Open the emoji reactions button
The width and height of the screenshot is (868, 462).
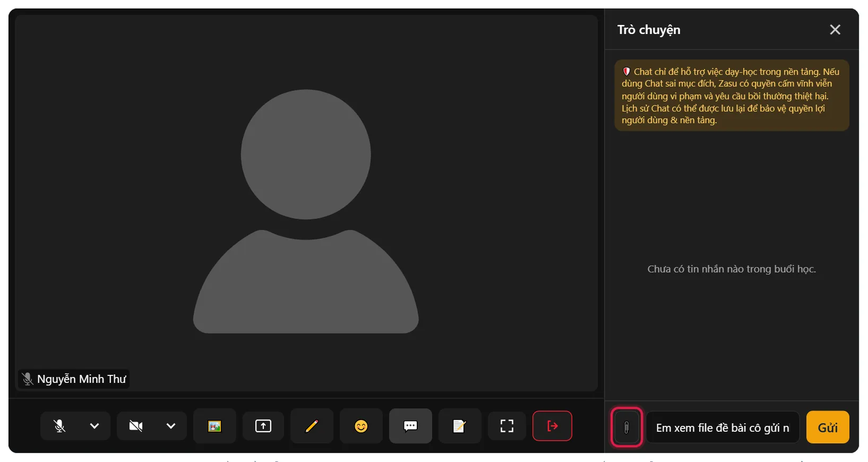(361, 426)
